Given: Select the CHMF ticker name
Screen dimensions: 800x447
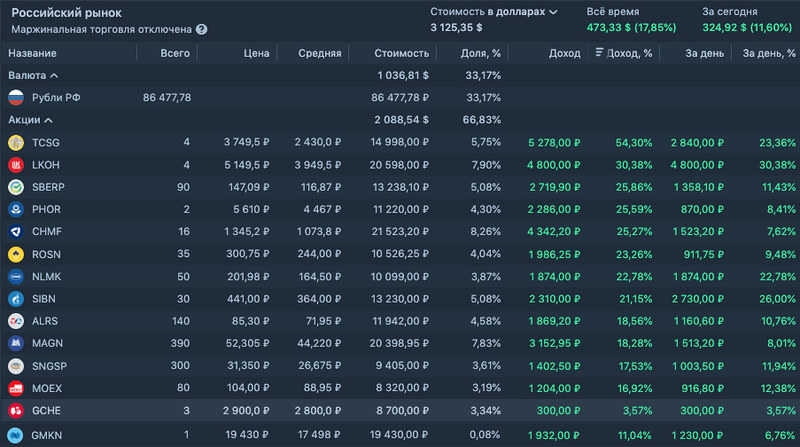Looking at the screenshot, I should tap(46, 232).
